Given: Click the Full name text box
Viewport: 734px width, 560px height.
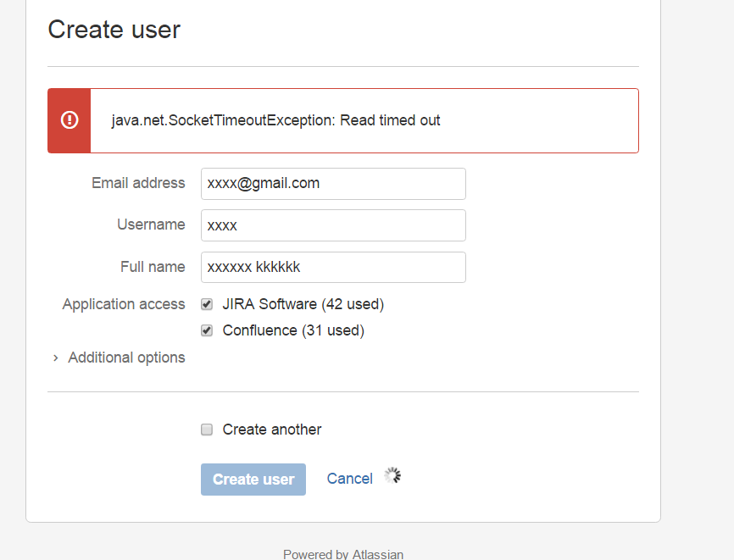Looking at the screenshot, I should tap(332, 267).
